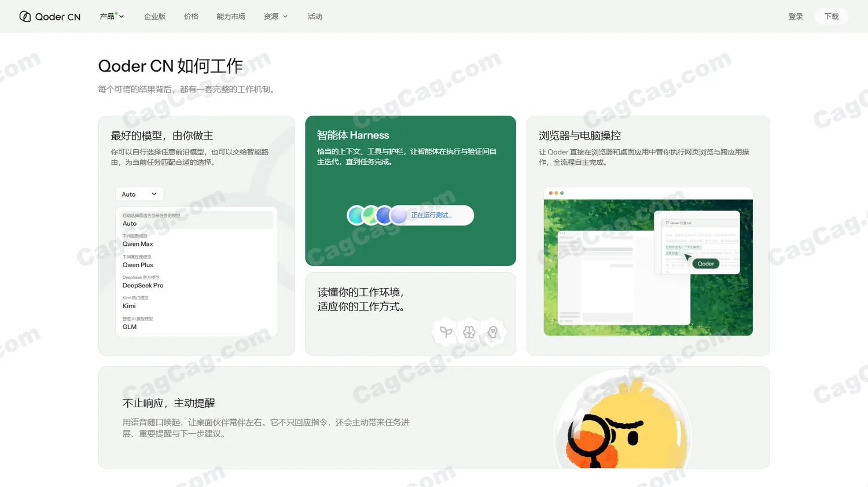Open the 能力市场 menu item
The height and width of the screenshot is (487, 868).
tap(231, 16)
